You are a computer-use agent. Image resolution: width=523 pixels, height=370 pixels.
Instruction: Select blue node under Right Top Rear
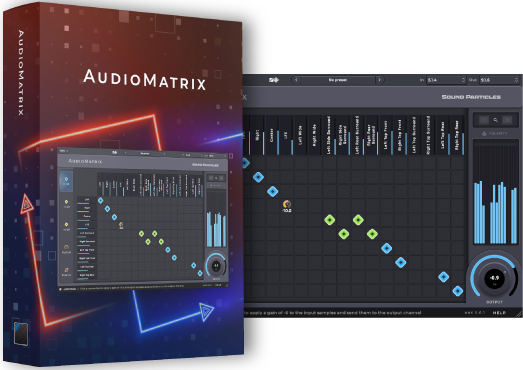pos(458,291)
